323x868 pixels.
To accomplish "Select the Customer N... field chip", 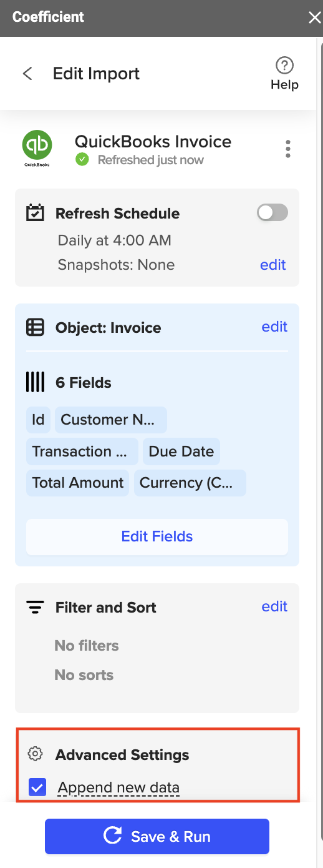I will point(111,420).
